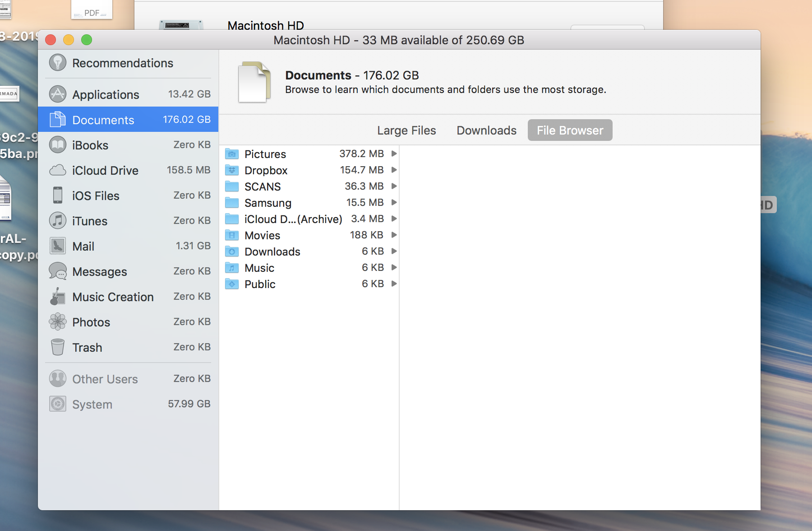Click the SCANS folder icon

coord(232,186)
